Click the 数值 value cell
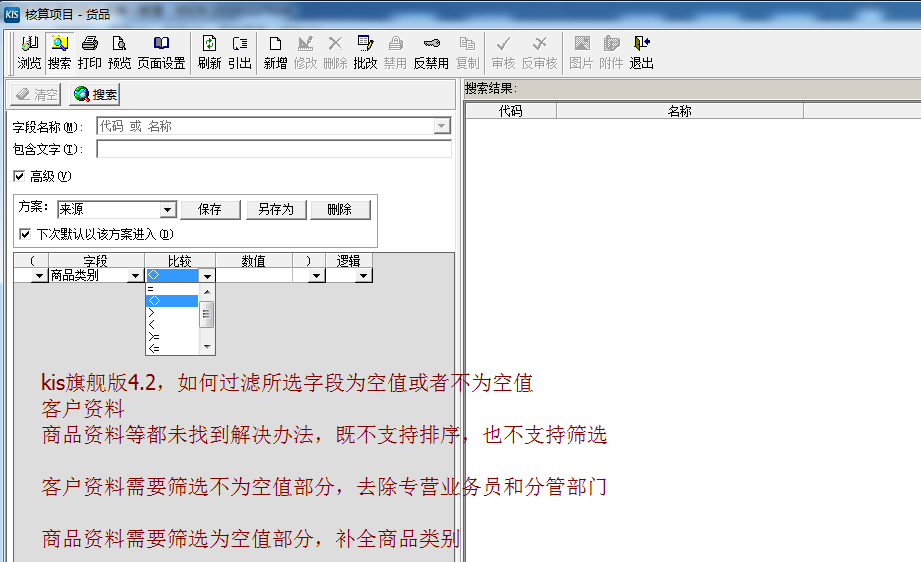This screenshot has width=921, height=562. tap(254, 275)
